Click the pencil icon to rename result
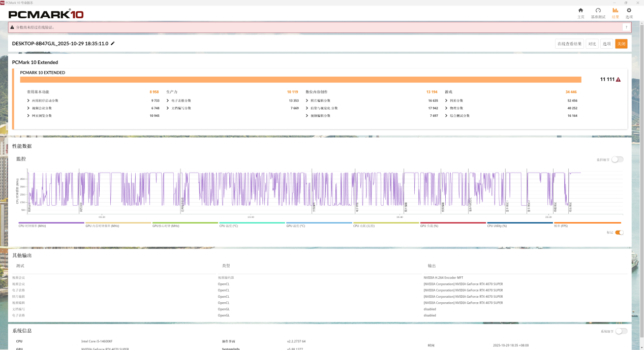The height and width of the screenshot is (350, 644). 113,44
